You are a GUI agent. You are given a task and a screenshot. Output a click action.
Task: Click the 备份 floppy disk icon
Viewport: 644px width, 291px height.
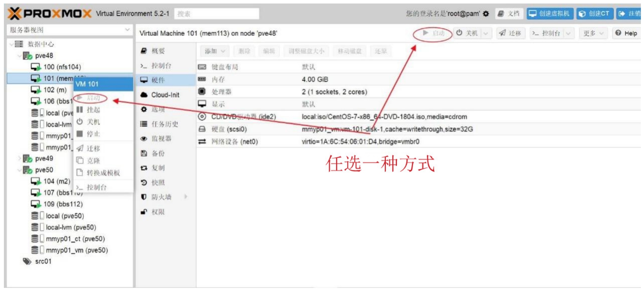(x=144, y=153)
